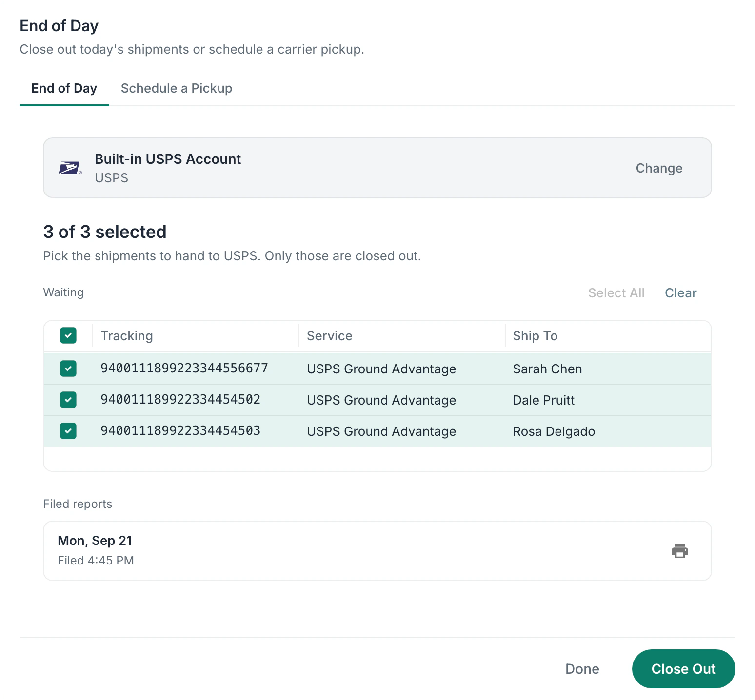This screenshot has height=700, width=755.
Task: Print the Mon, Sep 21 filed report
Action: click(679, 551)
